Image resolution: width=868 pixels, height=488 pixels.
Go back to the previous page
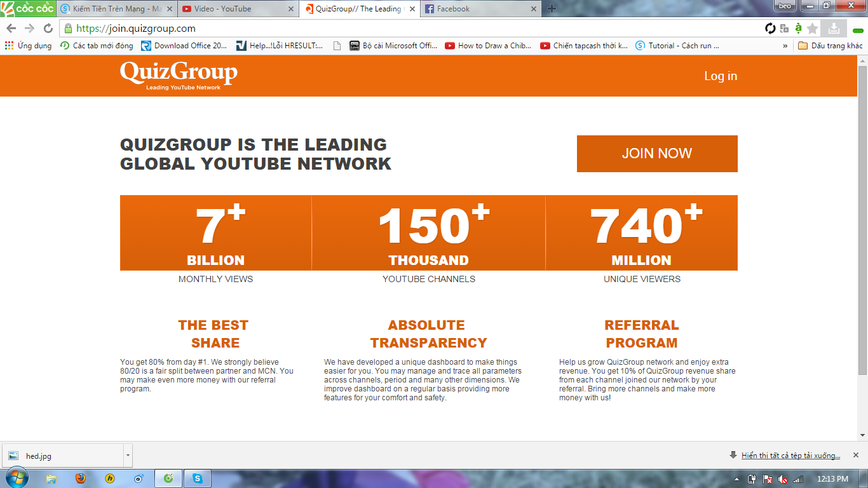click(x=11, y=29)
